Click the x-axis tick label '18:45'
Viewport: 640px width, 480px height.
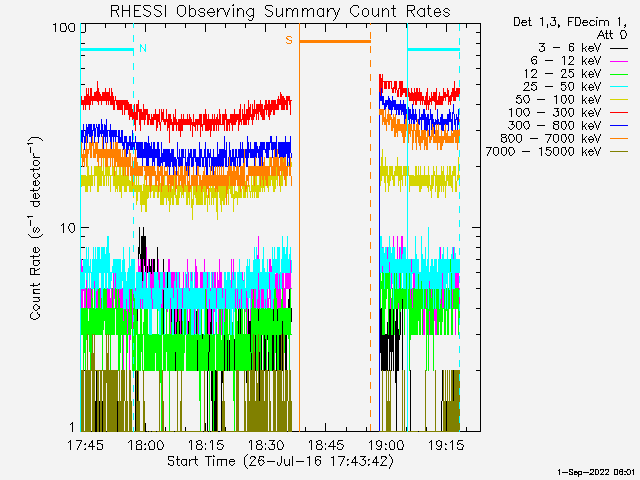point(326,445)
